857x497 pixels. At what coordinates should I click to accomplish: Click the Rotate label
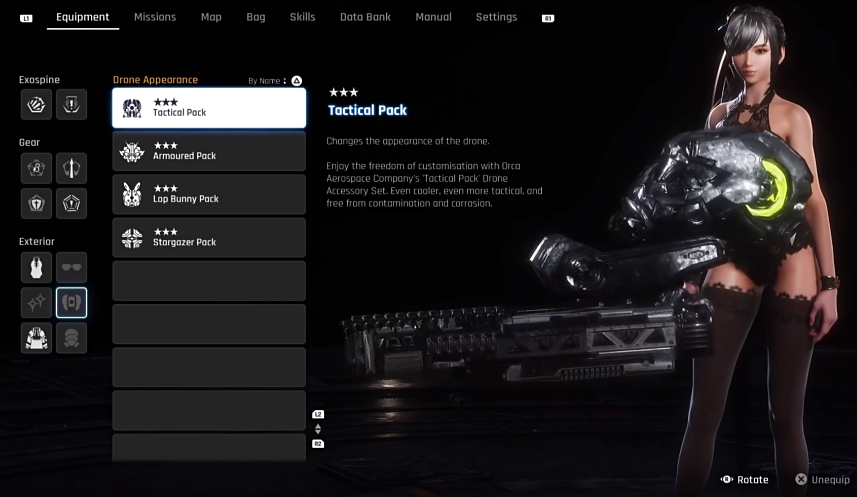(x=753, y=480)
